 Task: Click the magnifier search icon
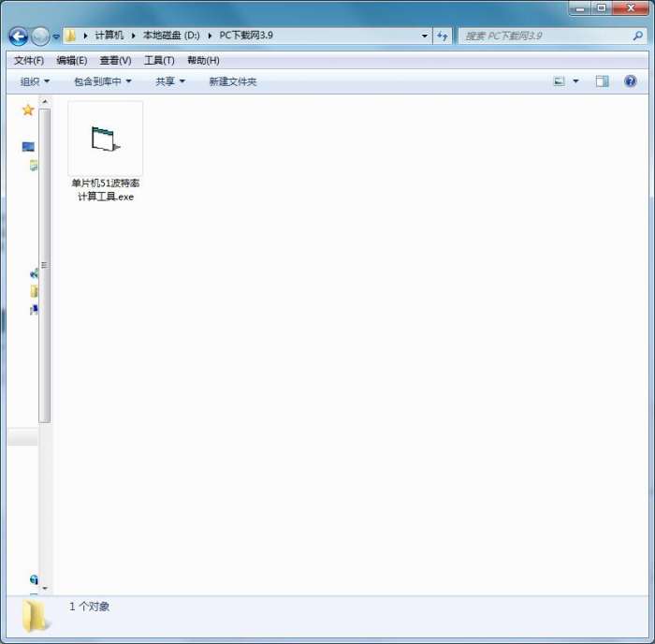pos(638,36)
